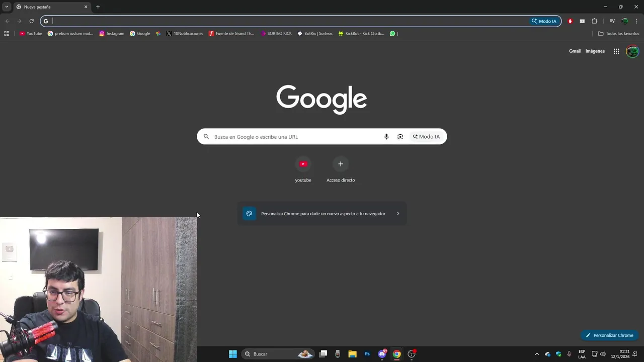Open the Personaliza Chrome banner

(322, 214)
